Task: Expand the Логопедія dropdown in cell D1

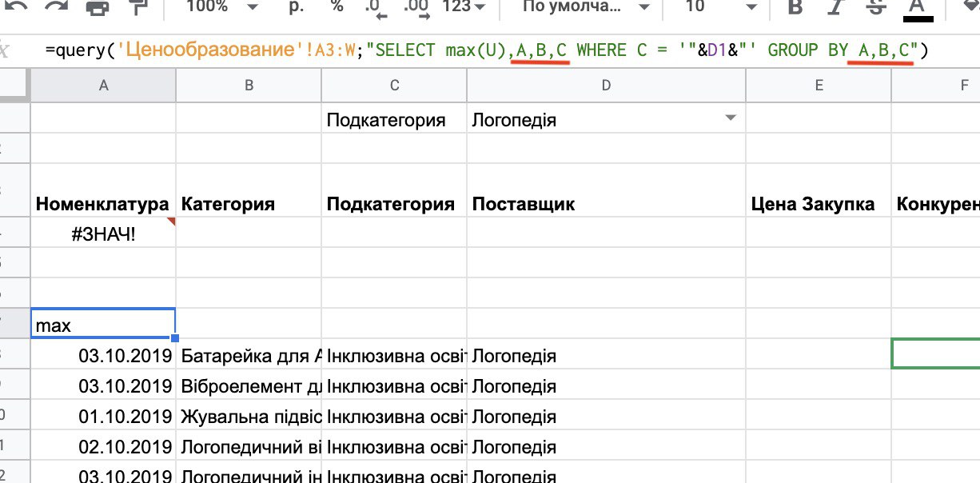Action: click(x=729, y=119)
